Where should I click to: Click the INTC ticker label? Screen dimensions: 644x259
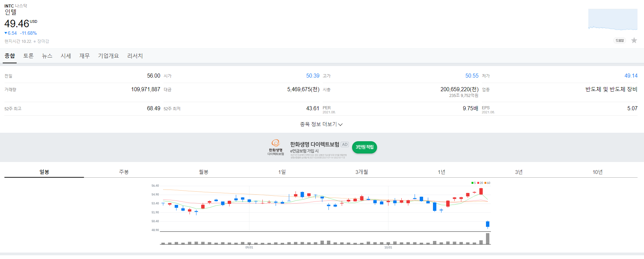pyautogui.click(x=9, y=6)
